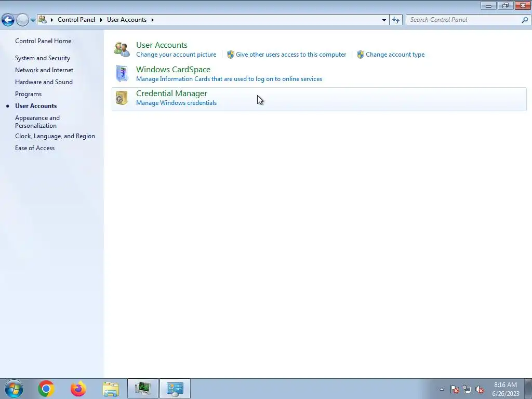This screenshot has width=532, height=399.
Task: Open Action Center flag icon
Action: pos(455,389)
